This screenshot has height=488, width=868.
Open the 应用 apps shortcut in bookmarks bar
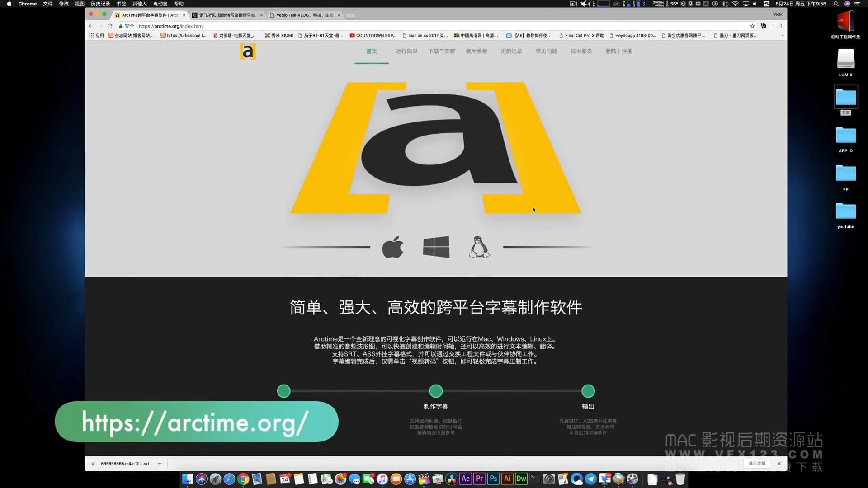[x=96, y=35]
